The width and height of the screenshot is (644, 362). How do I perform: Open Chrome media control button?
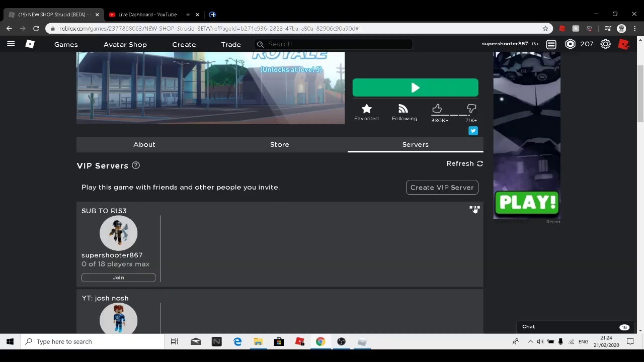[607, 29]
